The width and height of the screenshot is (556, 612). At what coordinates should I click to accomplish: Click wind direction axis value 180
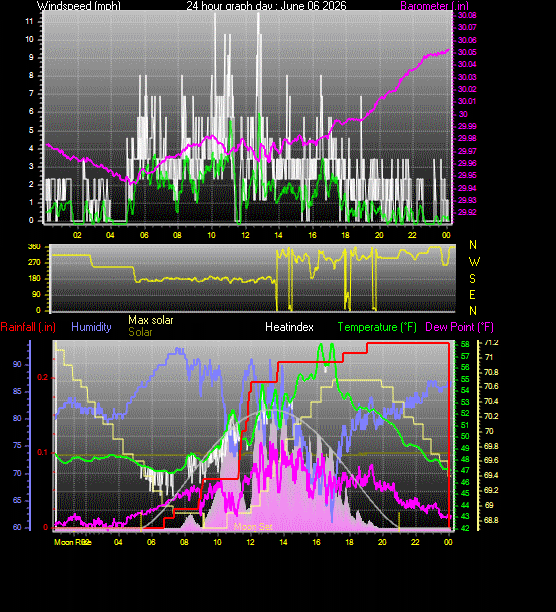pyautogui.click(x=34, y=278)
